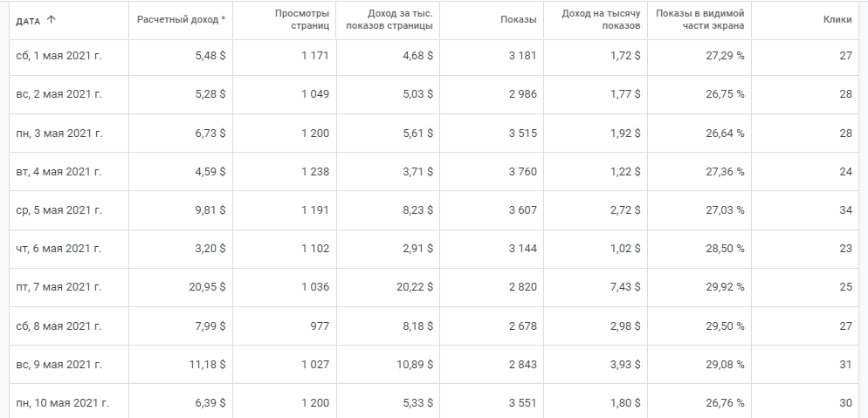This screenshot has height=418, width=868.
Task: Sort table by Клики column
Action: tap(837, 19)
